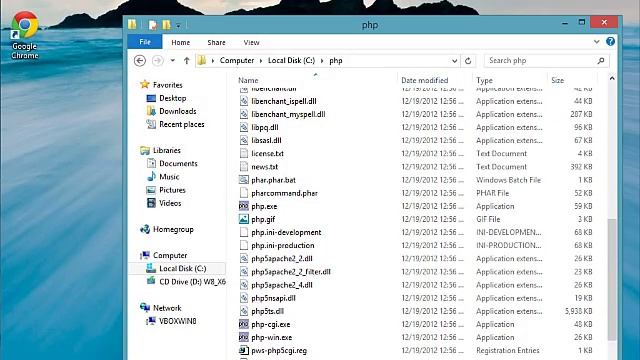640x360 pixels.
Task: Click the file list scrollbar up arrow
Action: [612, 78]
